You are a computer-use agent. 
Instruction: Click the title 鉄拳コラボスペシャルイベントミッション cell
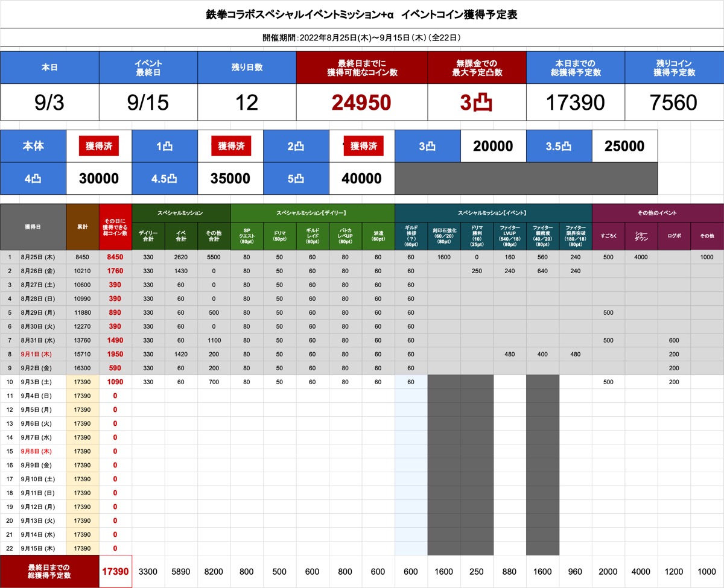(361, 14)
